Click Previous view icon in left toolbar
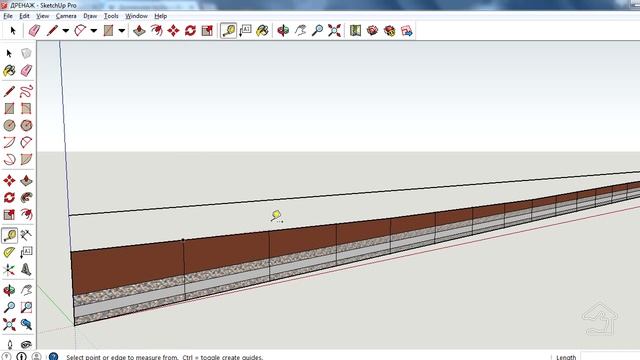This screenshot has height=360, width=640. click(26, 324)
